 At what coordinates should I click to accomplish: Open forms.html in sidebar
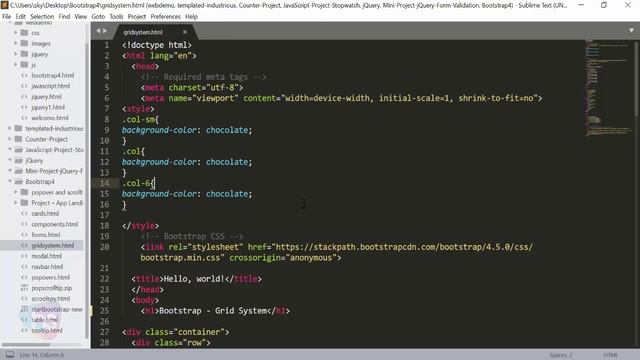[x=46, y=235]
